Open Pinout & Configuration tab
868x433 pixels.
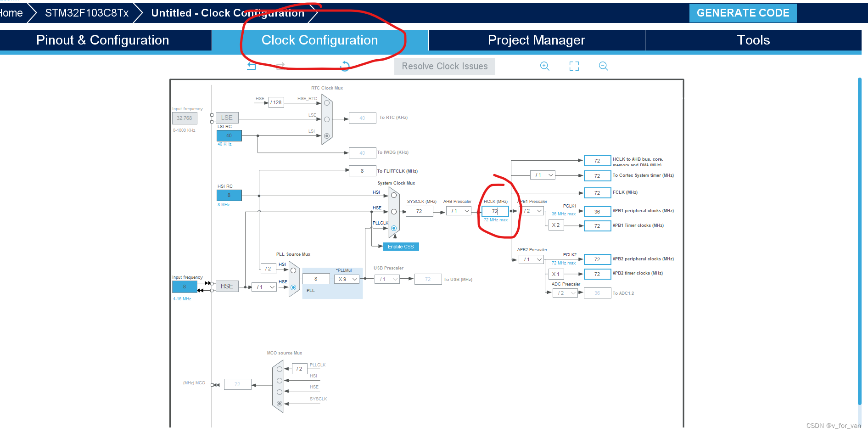tap(103, 40)
